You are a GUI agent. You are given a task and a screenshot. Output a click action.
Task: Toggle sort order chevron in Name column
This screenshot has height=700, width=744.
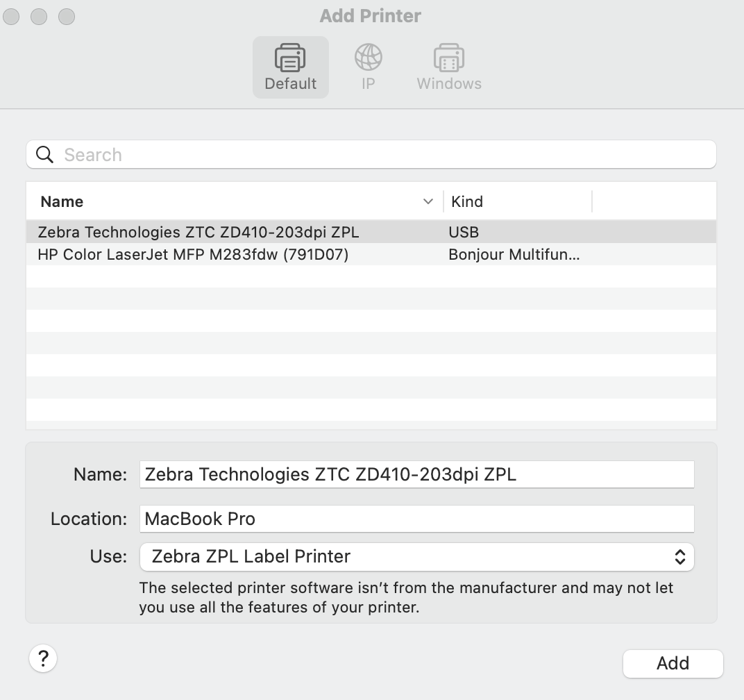pyautogui.click(x=428, y=201)
